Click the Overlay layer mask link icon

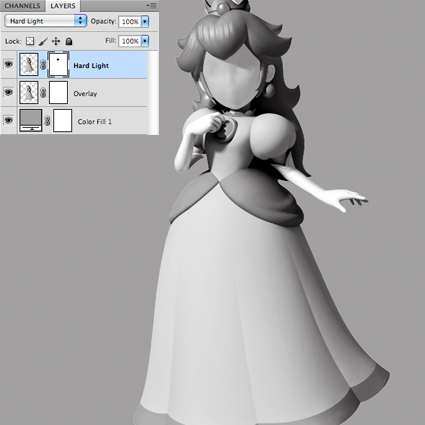pos(43,93)
